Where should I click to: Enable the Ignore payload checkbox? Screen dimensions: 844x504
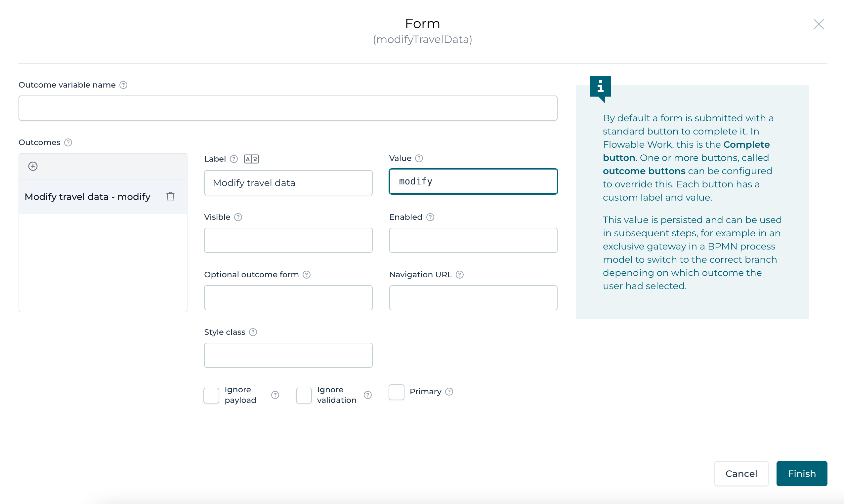[211, 395]
